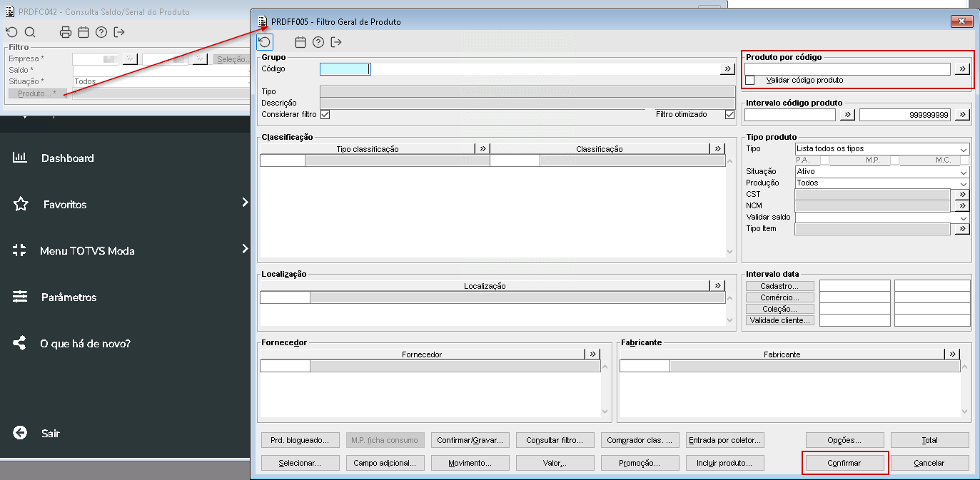The width and height of the screenshot is (980, 480).
Task: Expand Menu TOTVS Moda chevron
Action: click(245, 249)
